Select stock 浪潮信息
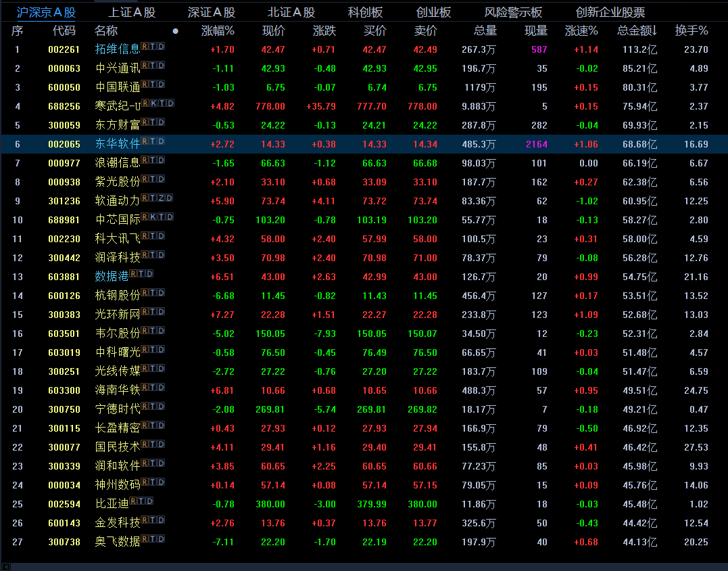Screen dimensions: 728x571 pos(118,163)
